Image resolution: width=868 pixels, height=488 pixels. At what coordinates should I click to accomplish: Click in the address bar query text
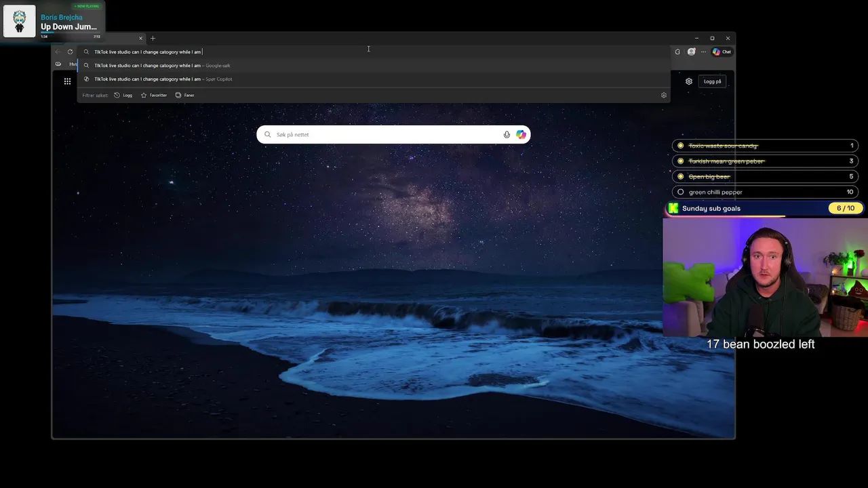click(147, 52)
